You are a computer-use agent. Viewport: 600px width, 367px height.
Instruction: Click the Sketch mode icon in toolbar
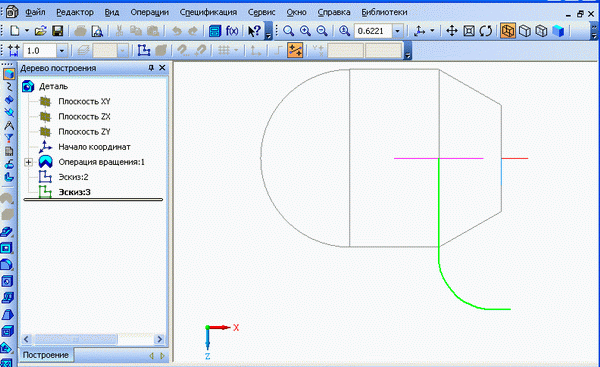coord(144,51)
